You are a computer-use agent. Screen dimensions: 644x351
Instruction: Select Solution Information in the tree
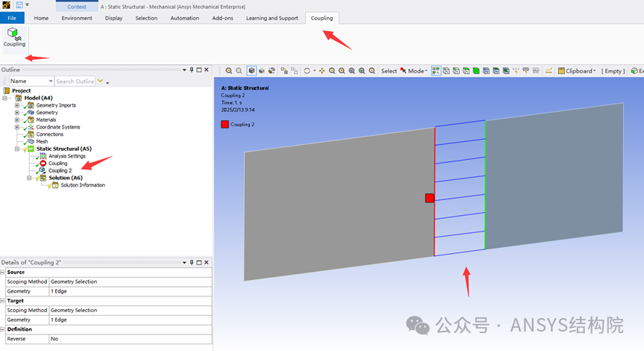(x=82, y=185)
